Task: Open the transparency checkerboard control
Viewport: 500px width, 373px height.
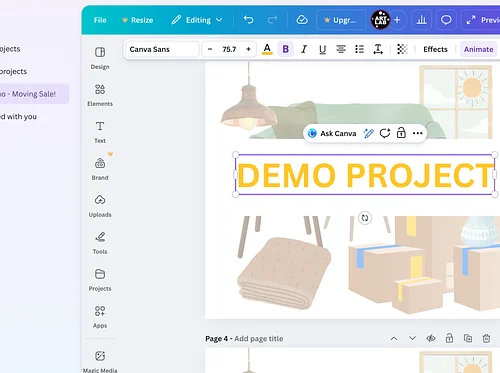Action: tap(402, 49)
